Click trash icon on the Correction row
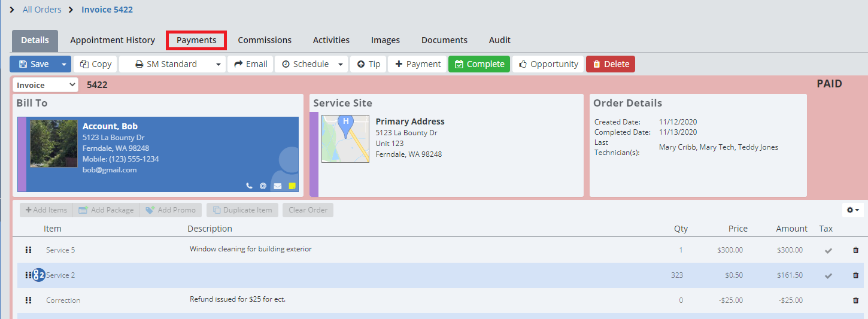 (855, 300)
